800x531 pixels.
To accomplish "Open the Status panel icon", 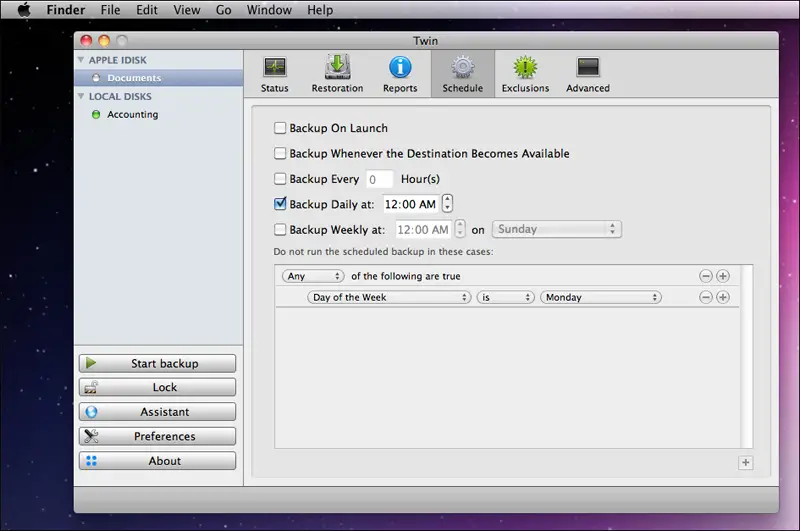I will coord(274,67).
